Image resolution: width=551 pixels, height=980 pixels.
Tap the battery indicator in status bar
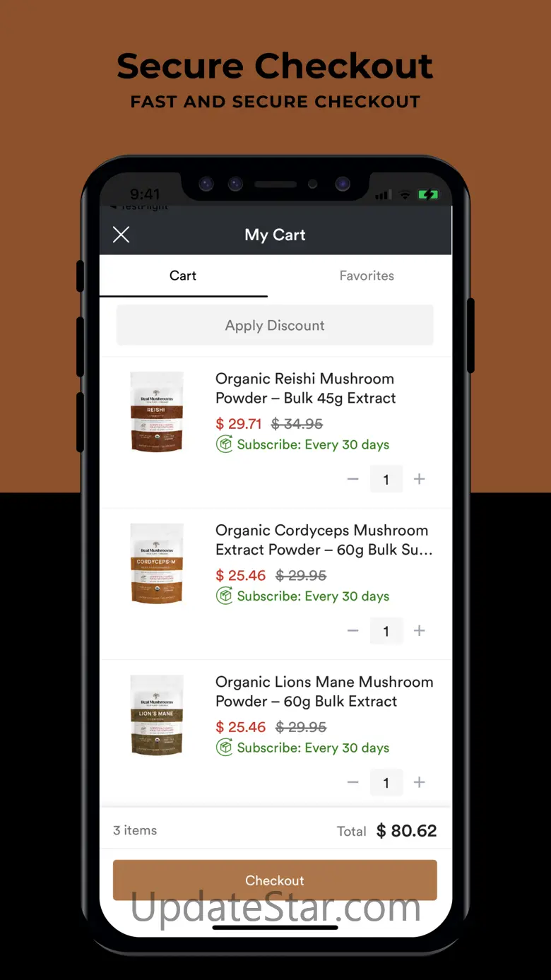point(428,194)
